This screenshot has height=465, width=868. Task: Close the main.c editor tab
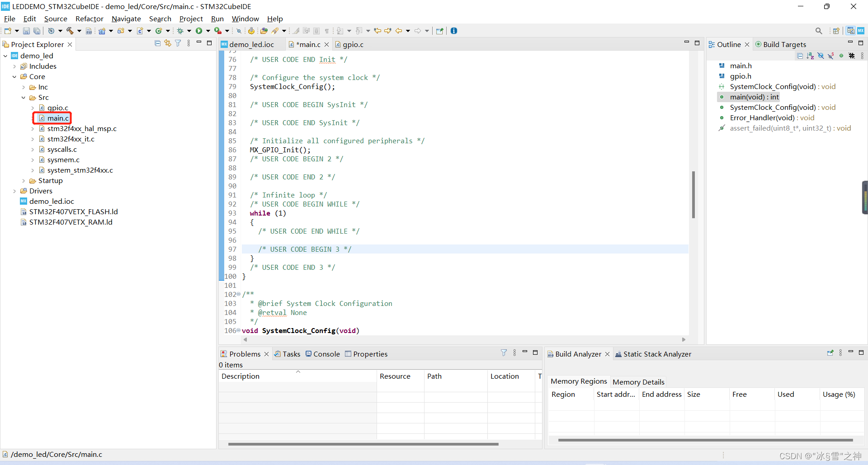[x=326, y=44]
